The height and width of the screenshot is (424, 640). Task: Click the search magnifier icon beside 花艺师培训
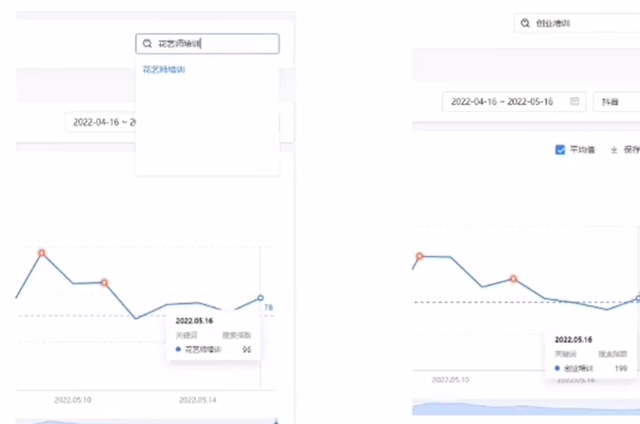[x=148, y=44]
